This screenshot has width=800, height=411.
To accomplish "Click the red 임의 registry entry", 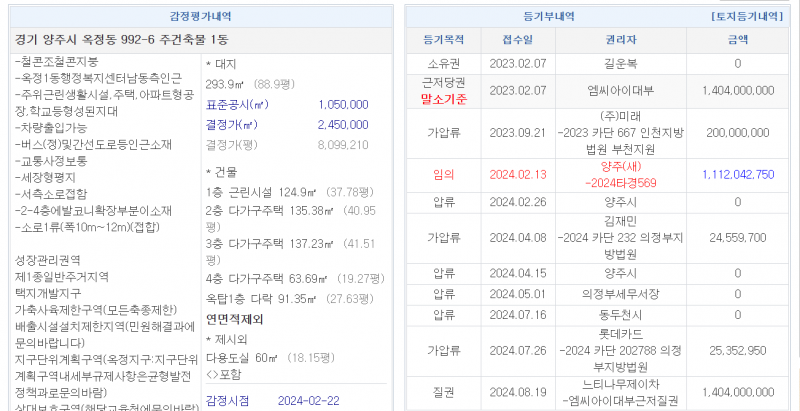I will [x=443, y=173].
